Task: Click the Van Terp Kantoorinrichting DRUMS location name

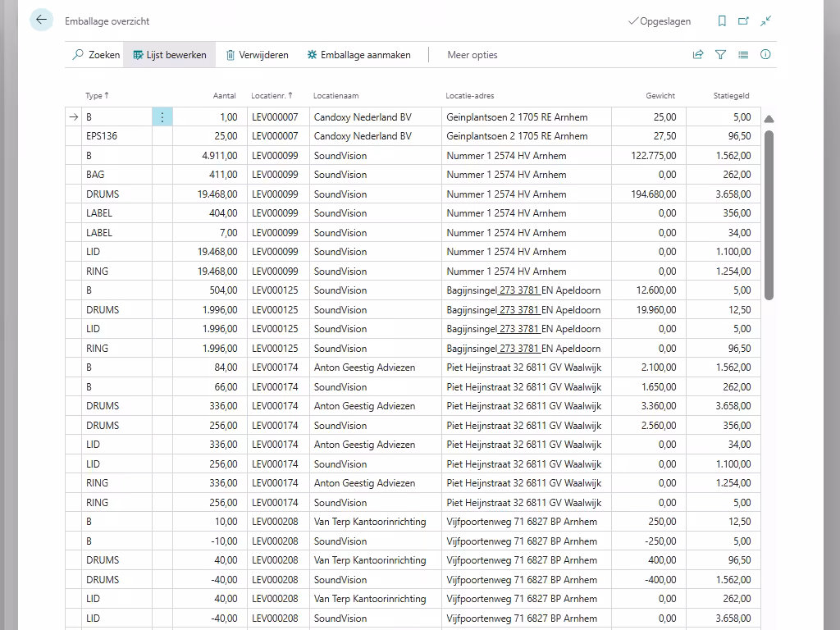Action: click(370, 560)
